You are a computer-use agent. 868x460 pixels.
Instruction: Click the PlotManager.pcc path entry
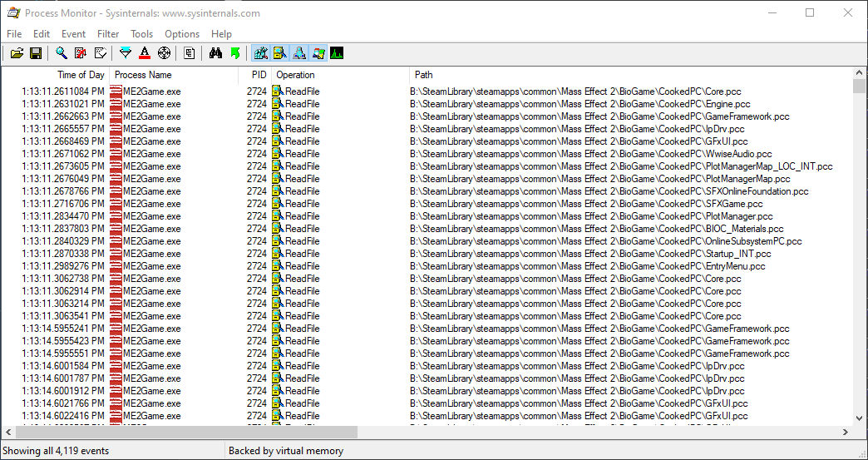(x=591, y=216)
